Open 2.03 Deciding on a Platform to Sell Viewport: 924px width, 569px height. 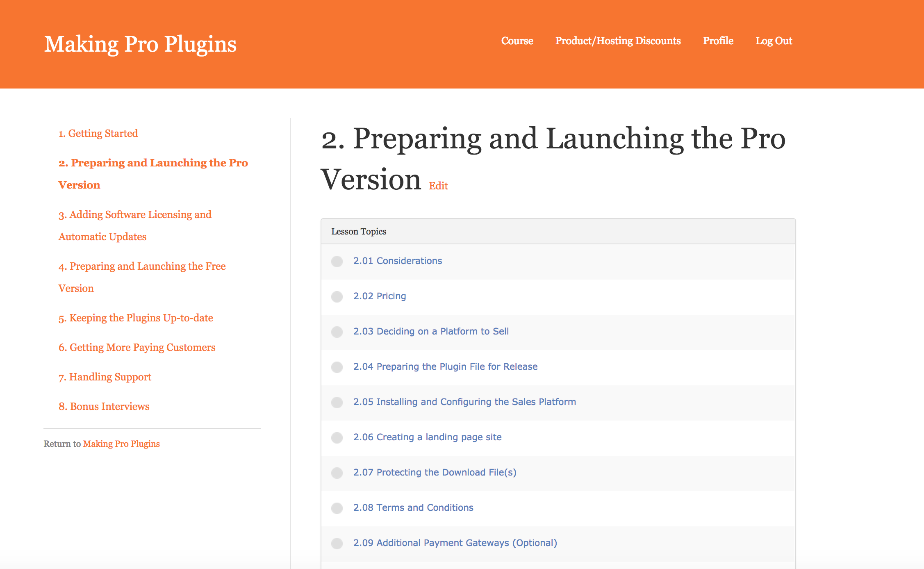pos(431,331)
